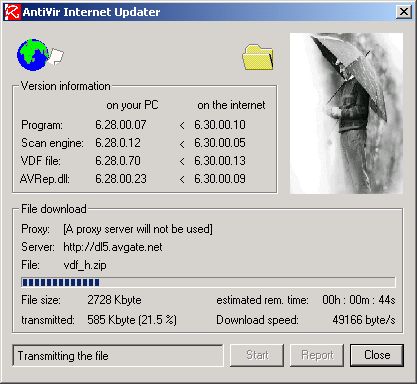This screenshot has height=384, width=417.
Task: Click the 'Scan engine:' label
Action: pyautogui.click(x=52, y=143)
